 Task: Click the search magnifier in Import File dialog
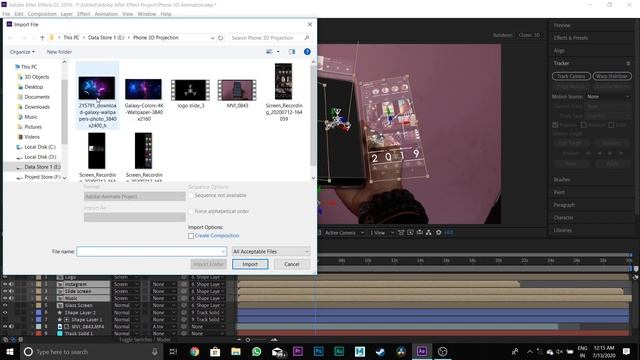pos(307,38)
